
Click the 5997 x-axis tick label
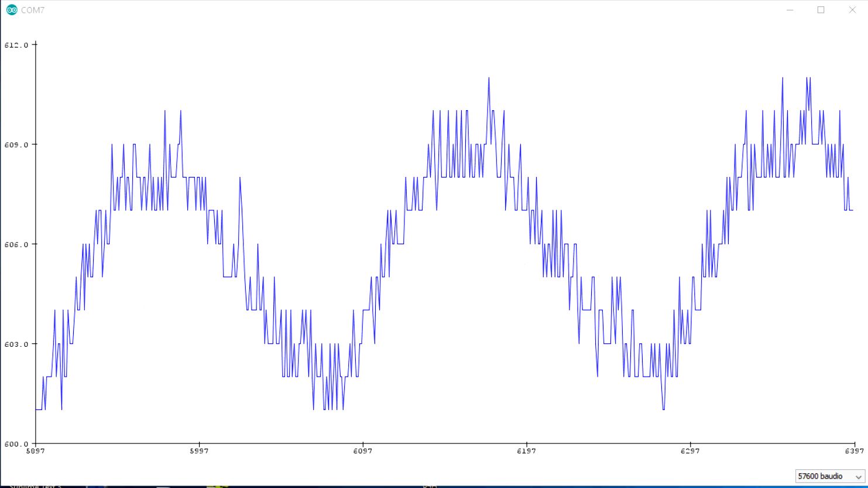[x=199, y=452]
